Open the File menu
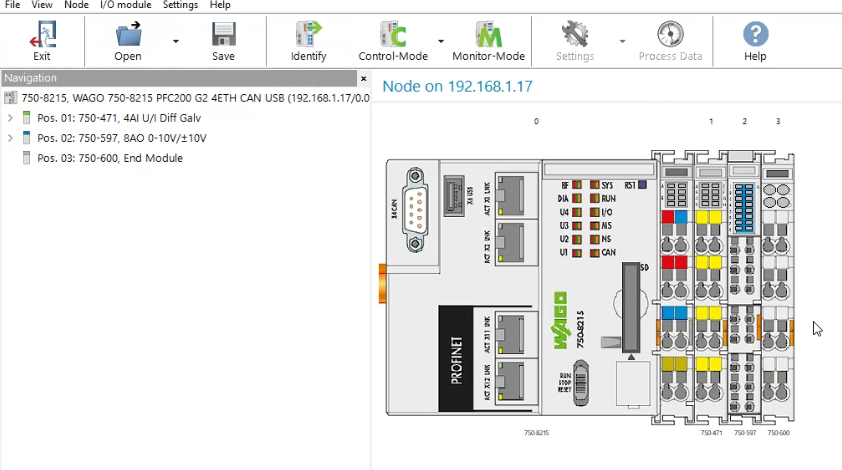Viewport: 842px width, 470px height. [12, 5]
